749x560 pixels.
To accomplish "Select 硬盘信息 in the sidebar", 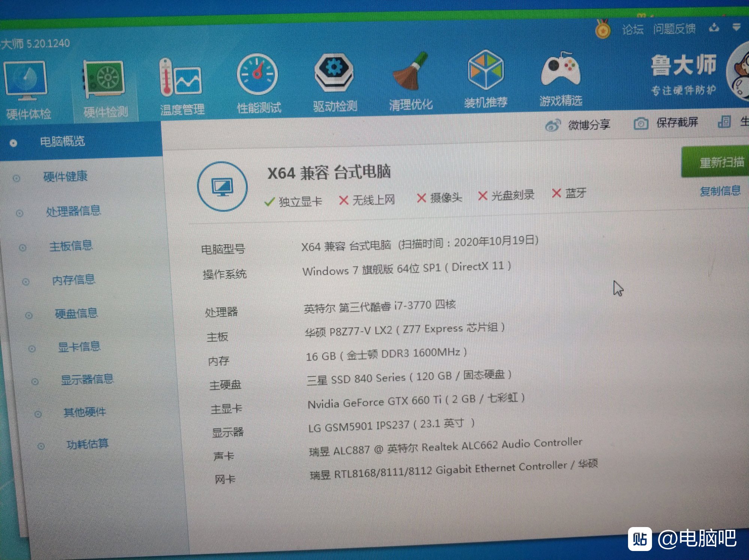I will (x=76, y=313).
